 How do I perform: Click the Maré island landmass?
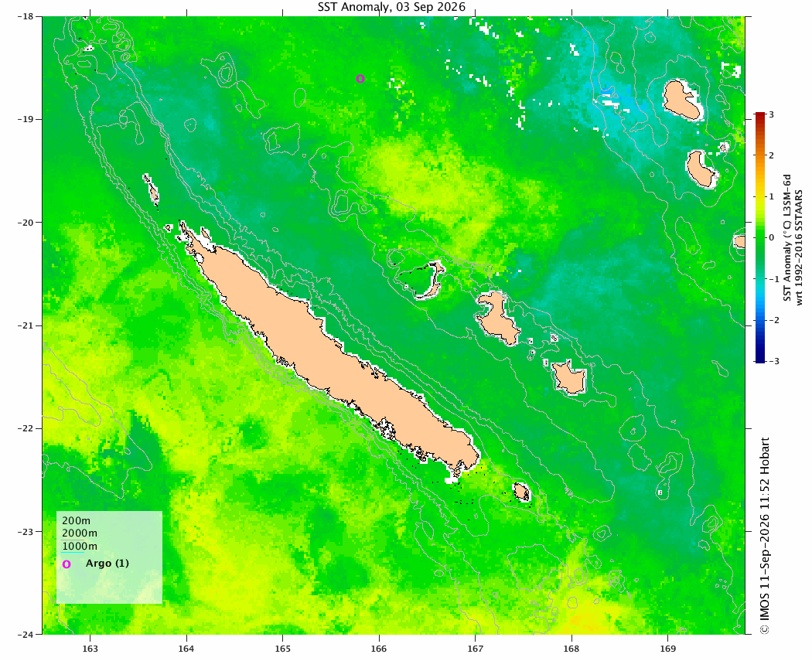coord(568,377)
